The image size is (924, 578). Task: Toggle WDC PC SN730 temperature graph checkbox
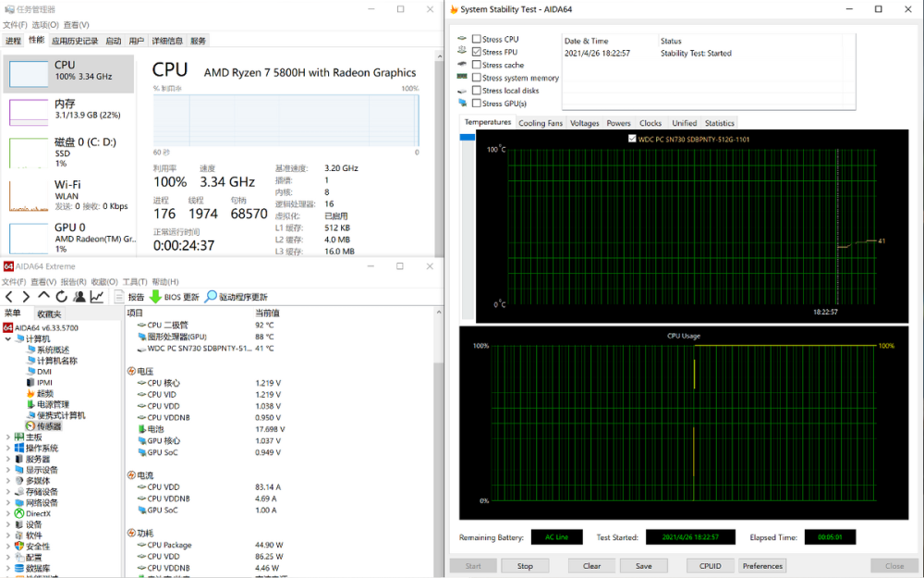pyautogui.click(x=632, y=139)
